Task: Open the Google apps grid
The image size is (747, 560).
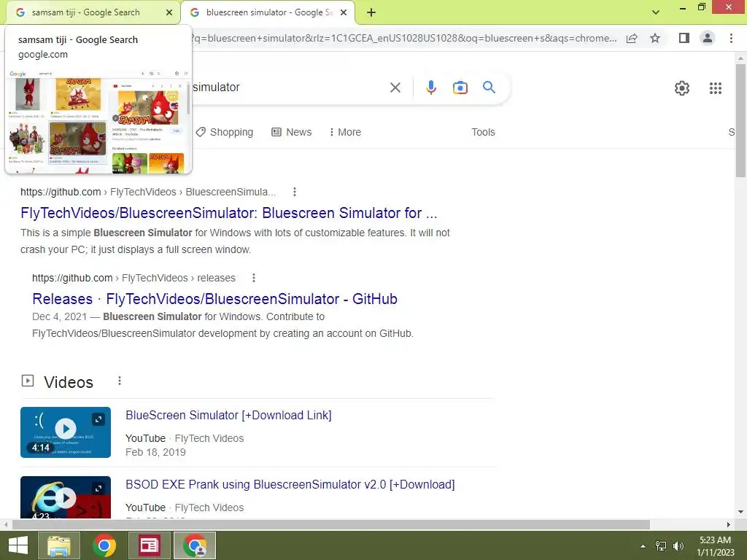Action: tap(715, 88)
